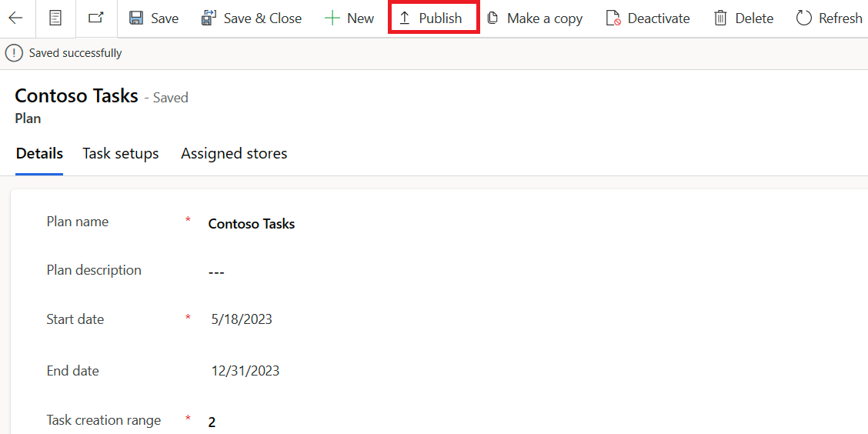Click the Save button label

165,18
